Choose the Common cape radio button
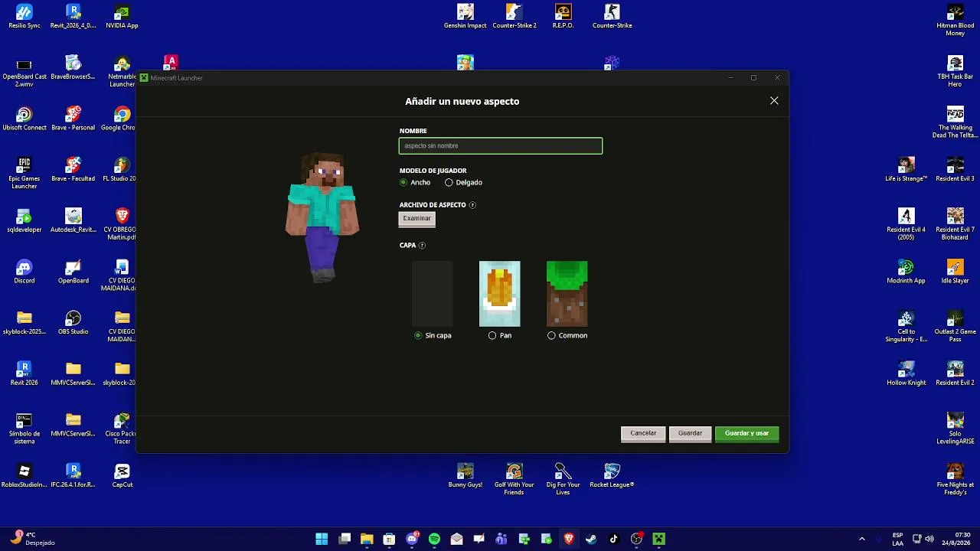Viewport: 980px width, 551px height. 551,335
